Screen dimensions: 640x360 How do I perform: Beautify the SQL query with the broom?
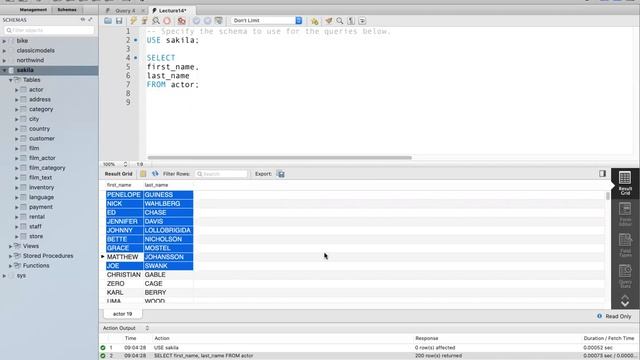point(329,20)
